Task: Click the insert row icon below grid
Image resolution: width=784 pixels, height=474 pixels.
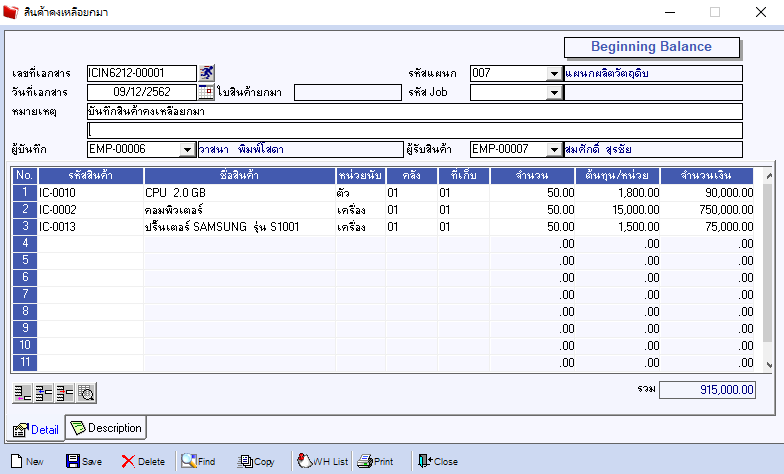Action: click(22, 393)
